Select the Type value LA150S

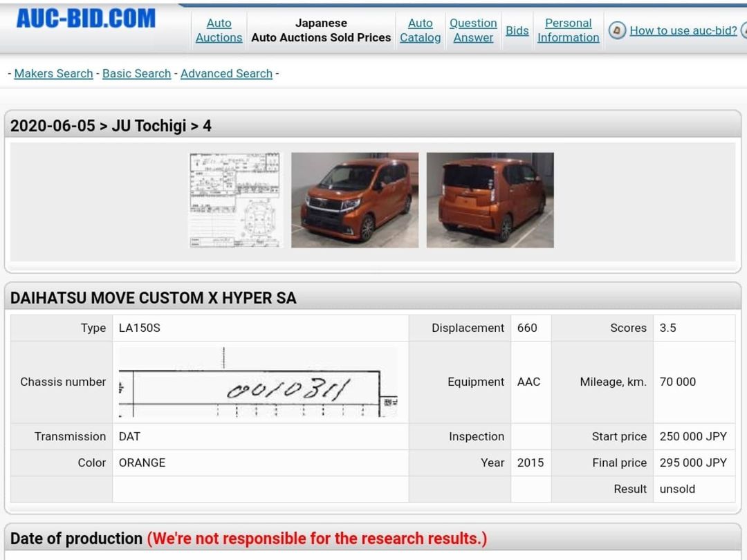pos(140,328)
